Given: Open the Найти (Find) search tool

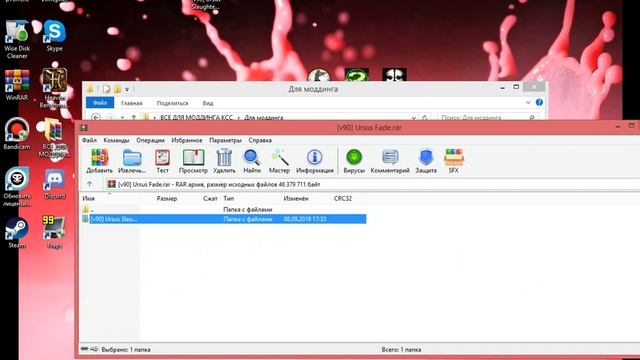Looking at the screenshot, I should (x=252, y=161).
